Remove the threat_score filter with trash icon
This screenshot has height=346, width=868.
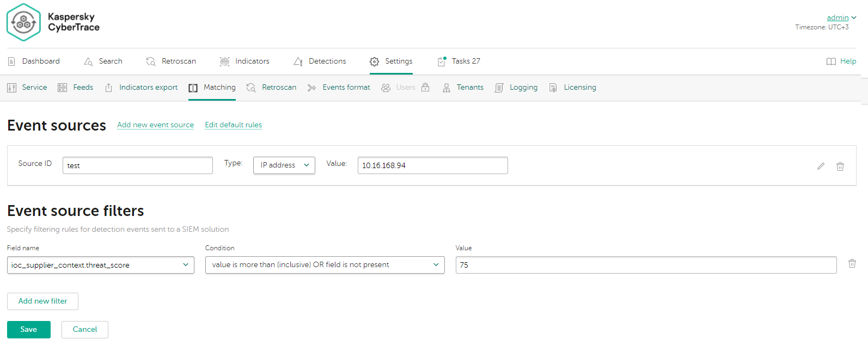tap(852, 264)
